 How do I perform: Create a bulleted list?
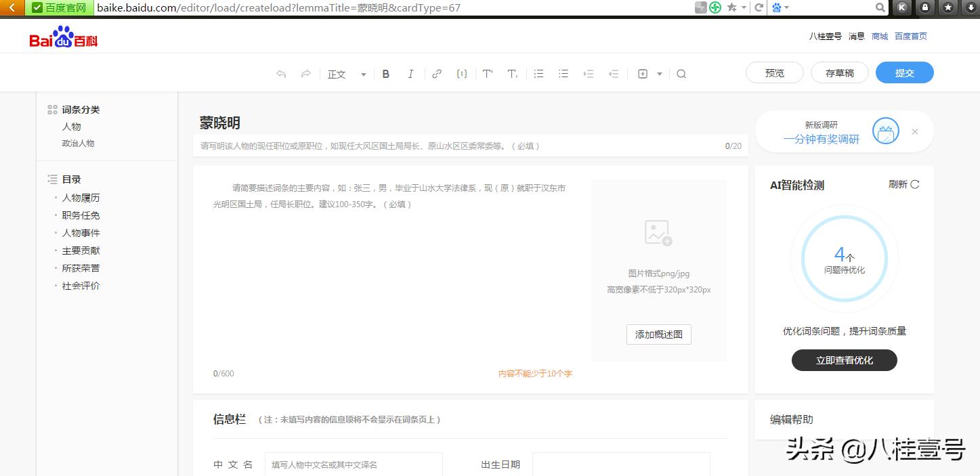coord(563,73)
